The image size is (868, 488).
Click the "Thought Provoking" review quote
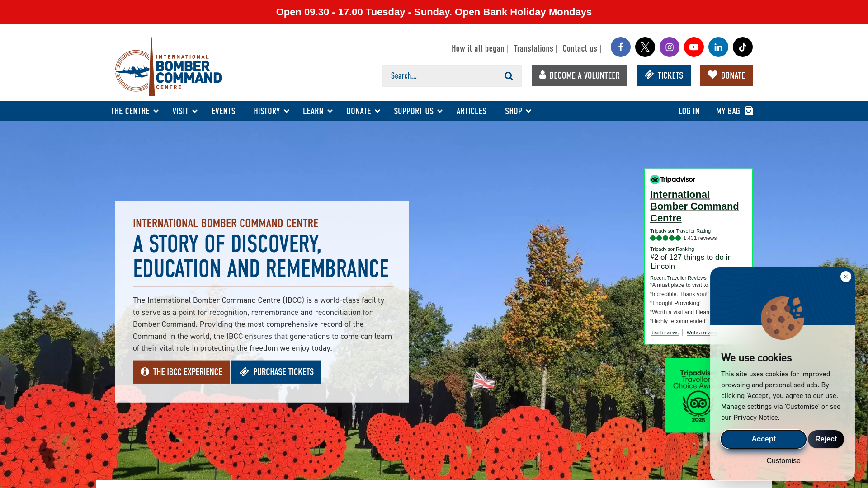click(676, 303)
